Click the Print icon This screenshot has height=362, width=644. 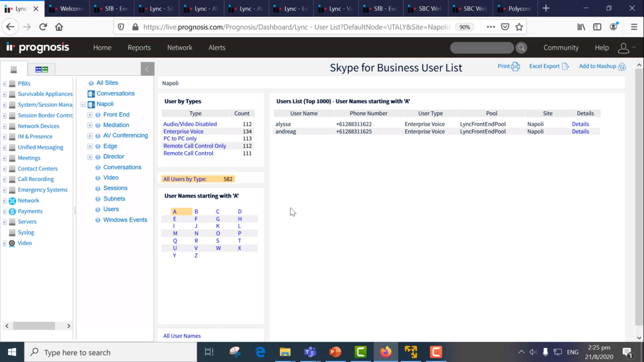[x=515, y=66]
